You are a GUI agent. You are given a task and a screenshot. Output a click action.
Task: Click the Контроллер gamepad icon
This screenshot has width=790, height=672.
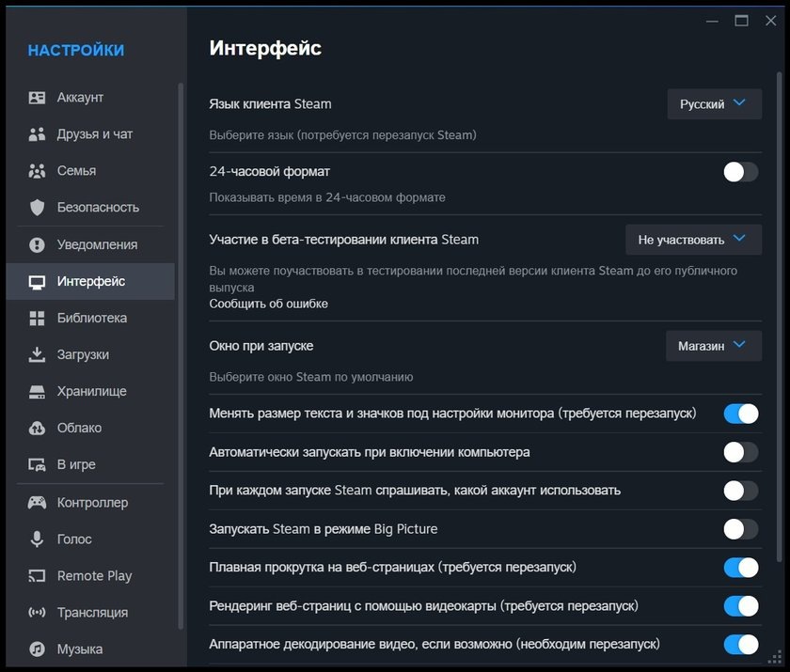pyautogui.click(x=38, y=503)
